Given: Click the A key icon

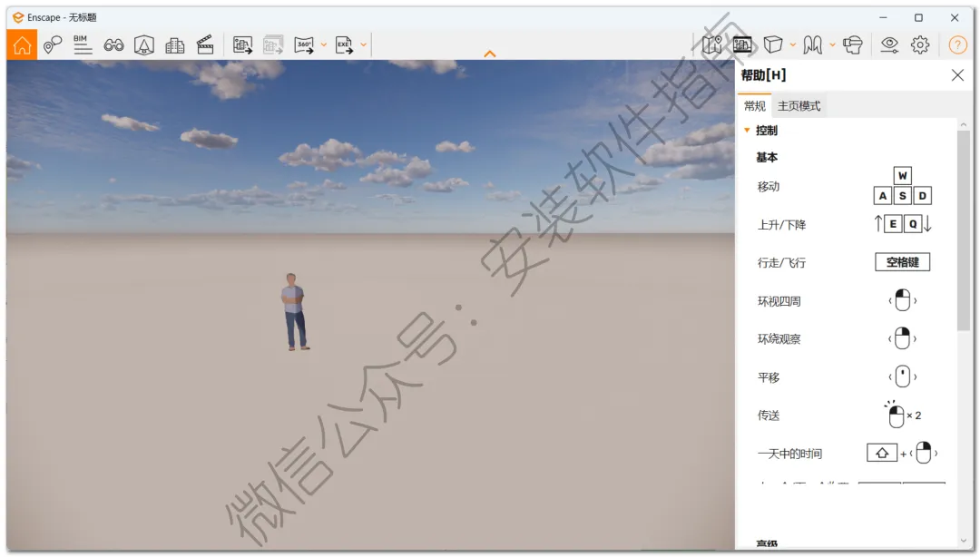Looking at the screenshot, I should [x=883, y=196].
